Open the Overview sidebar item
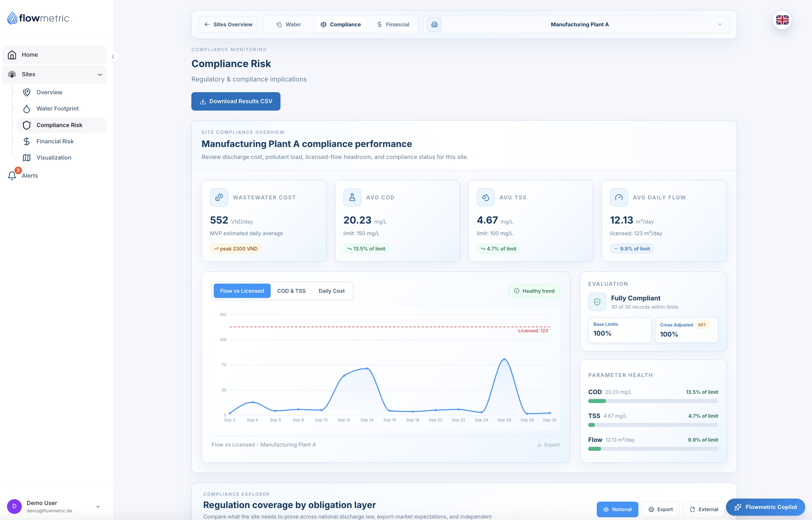The height and width of the screenshot is (520, 812). pos(62,92)
